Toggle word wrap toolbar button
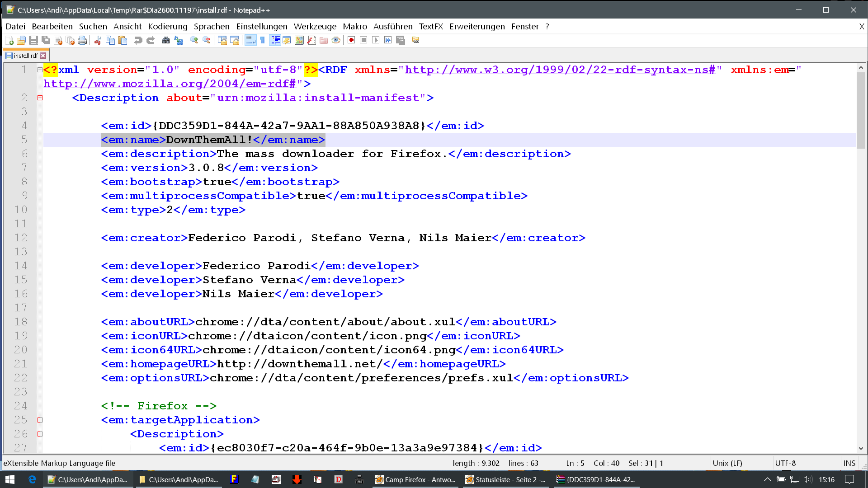 click(250, 40)
